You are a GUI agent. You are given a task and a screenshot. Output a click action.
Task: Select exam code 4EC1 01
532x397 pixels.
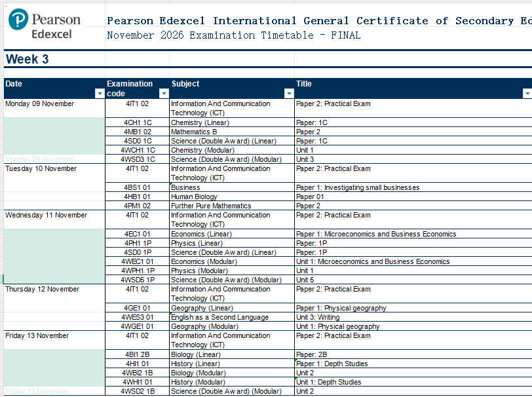coord(138,234)
